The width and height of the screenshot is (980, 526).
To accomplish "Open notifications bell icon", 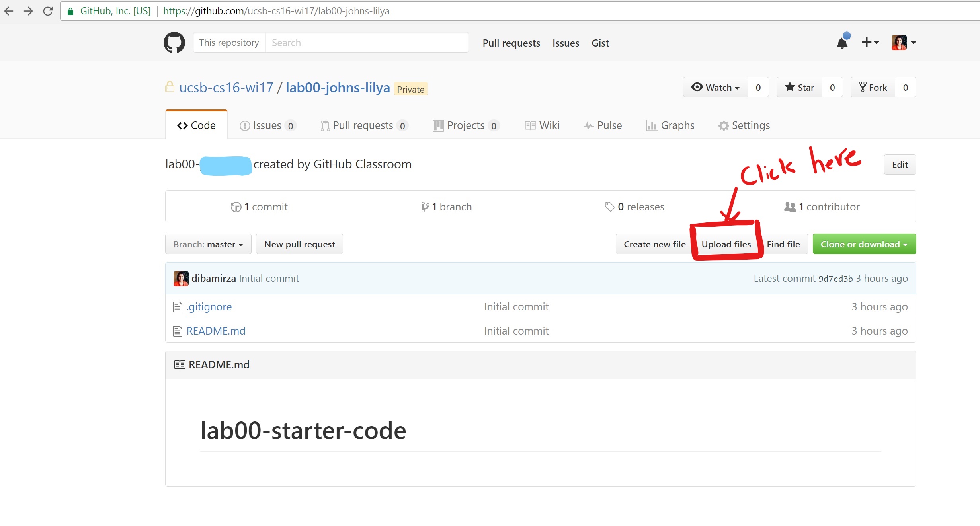I will pos(843,42).
